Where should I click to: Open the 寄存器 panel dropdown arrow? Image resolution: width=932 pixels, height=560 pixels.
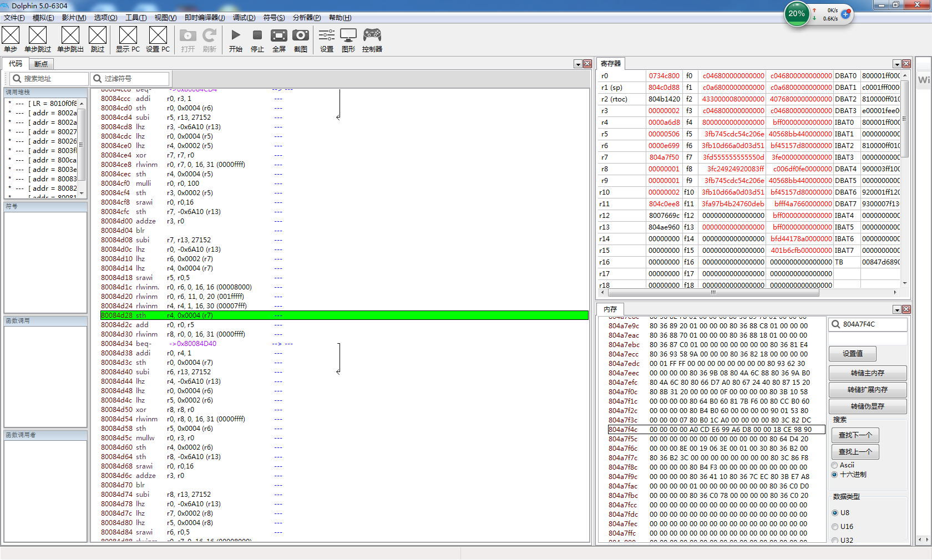tap(896, 64)
